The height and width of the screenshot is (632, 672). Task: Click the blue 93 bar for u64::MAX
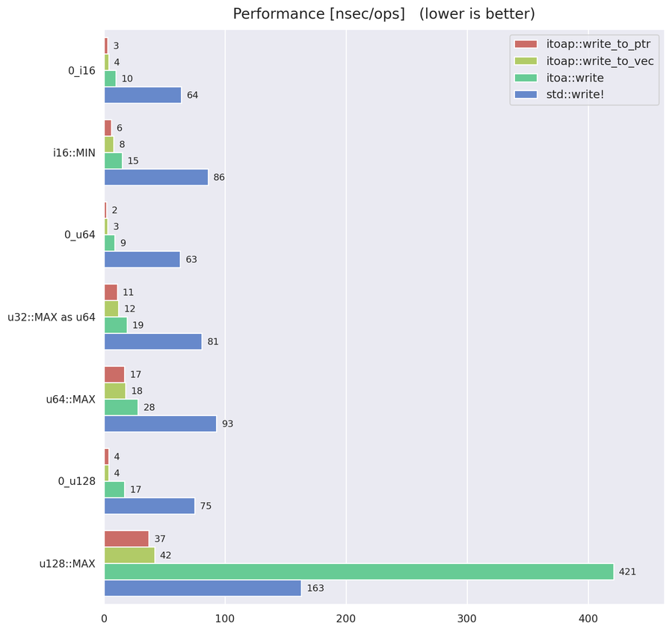coord(161,424)
